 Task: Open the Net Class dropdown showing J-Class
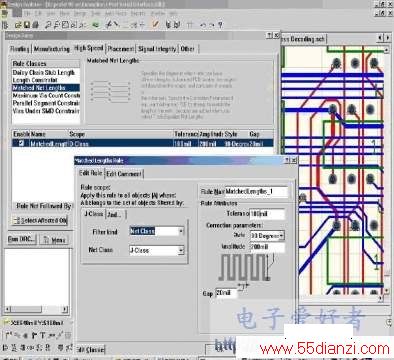(181, 250)
